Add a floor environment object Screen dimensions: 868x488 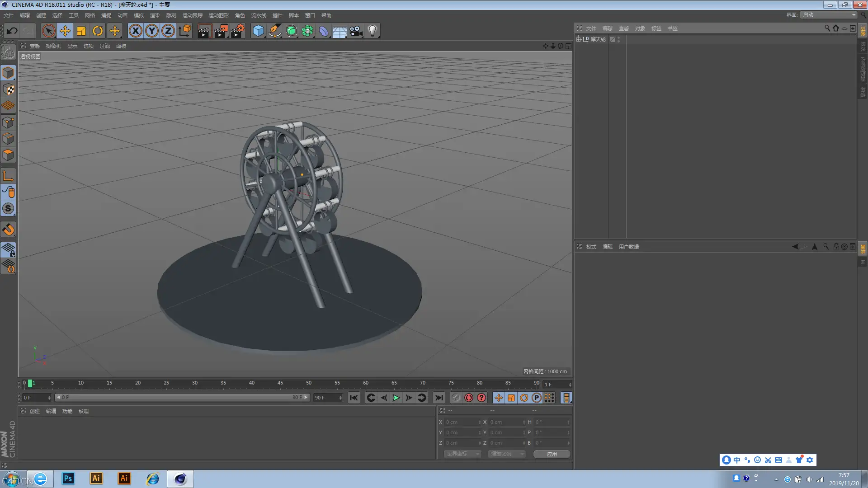[340, 31]
